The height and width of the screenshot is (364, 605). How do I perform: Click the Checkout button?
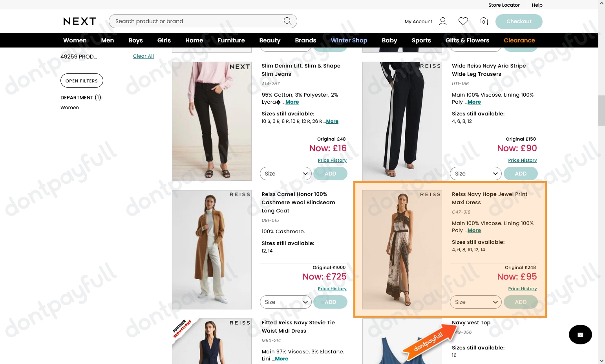pos(519,22)
